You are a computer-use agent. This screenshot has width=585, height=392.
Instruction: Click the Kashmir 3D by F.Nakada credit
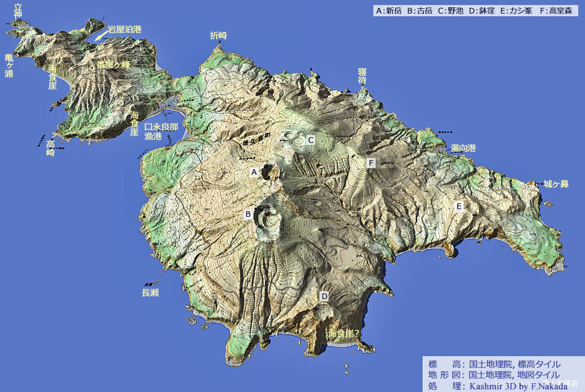point(512,385)
